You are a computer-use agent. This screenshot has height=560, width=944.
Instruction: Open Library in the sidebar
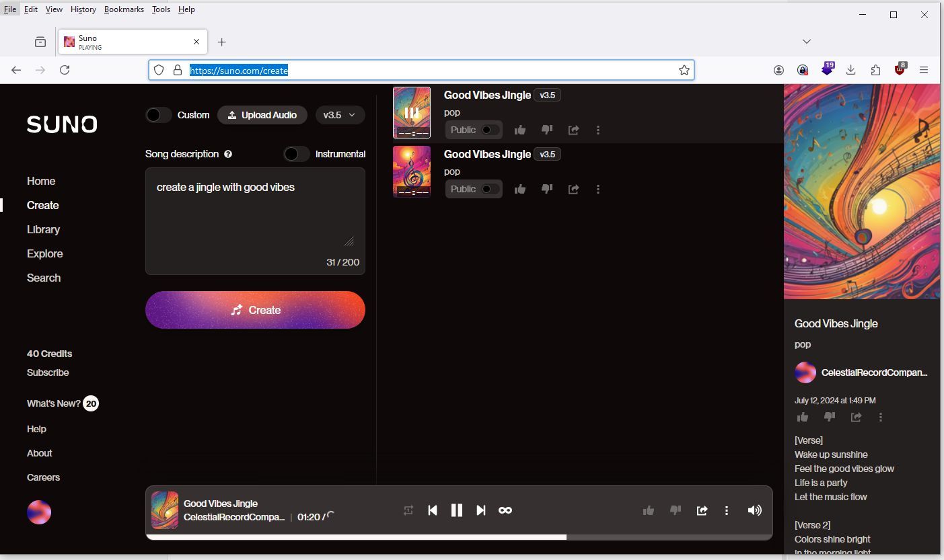click(x=43, y=229)
